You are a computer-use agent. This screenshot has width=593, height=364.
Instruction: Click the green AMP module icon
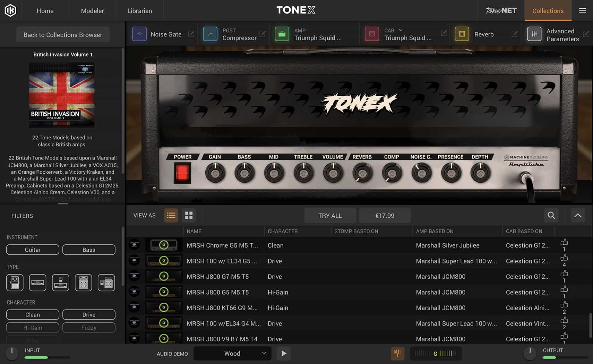click(x=282, y=34)
